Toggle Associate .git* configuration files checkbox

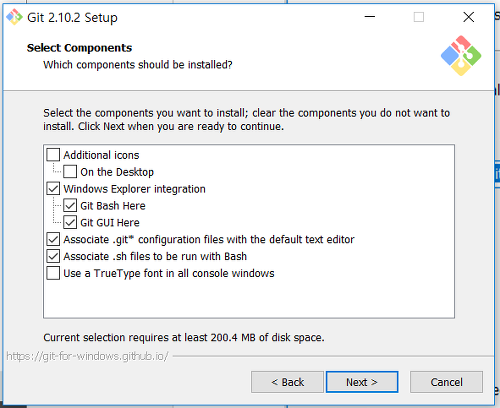coord(53,239)
